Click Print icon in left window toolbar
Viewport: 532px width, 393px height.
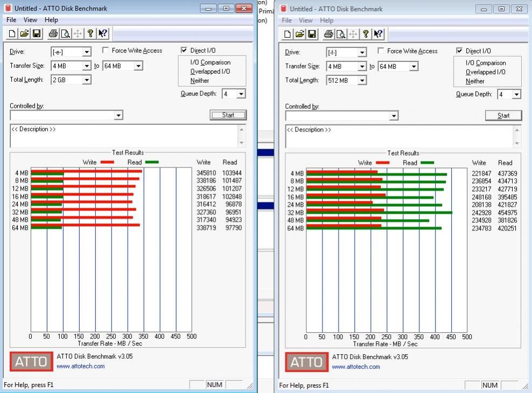click(x=53, y=33)
